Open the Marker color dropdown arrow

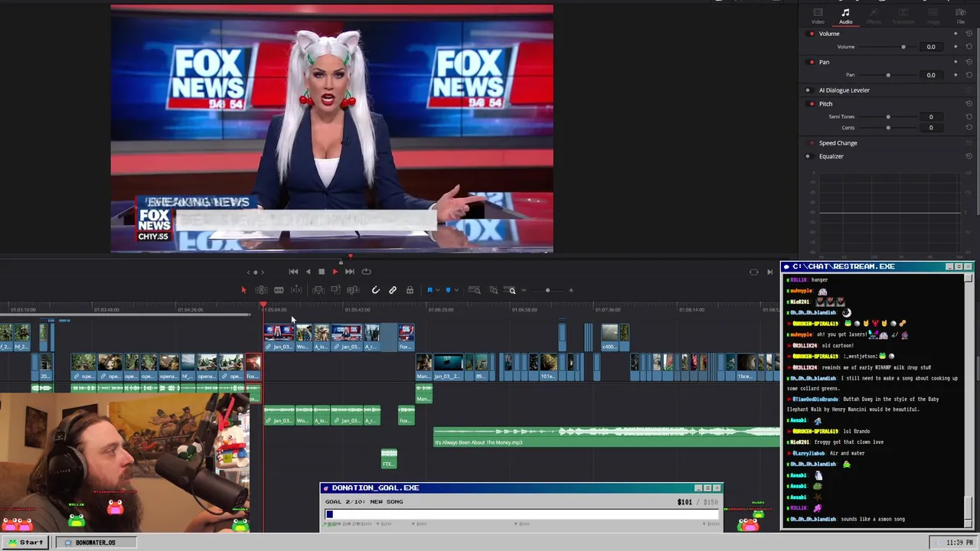click(457, 290)
